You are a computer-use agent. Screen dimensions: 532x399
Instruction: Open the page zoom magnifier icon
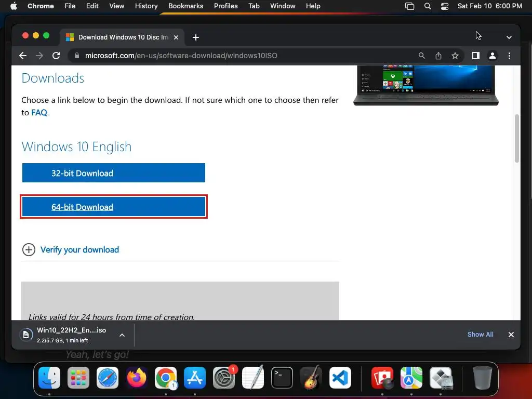pos(422,56)
